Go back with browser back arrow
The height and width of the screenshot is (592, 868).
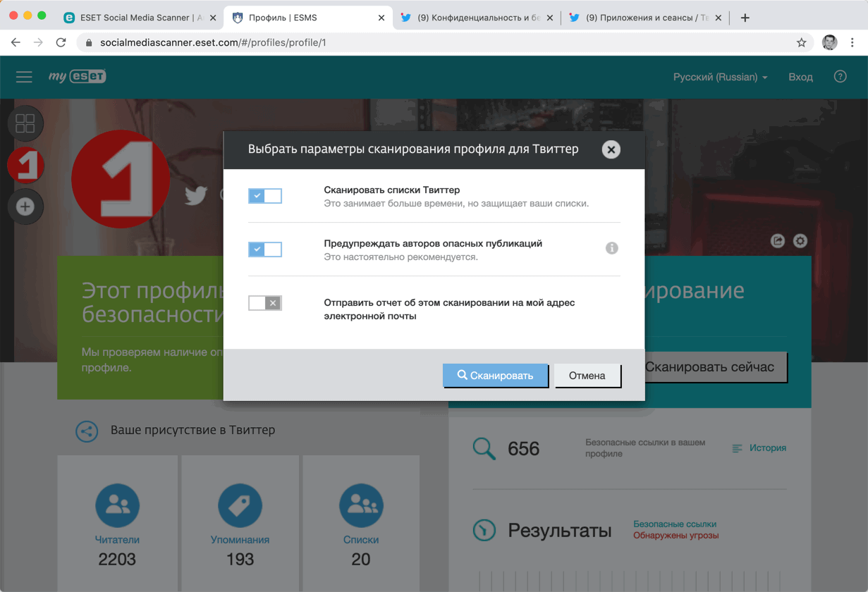coord(16,42)
